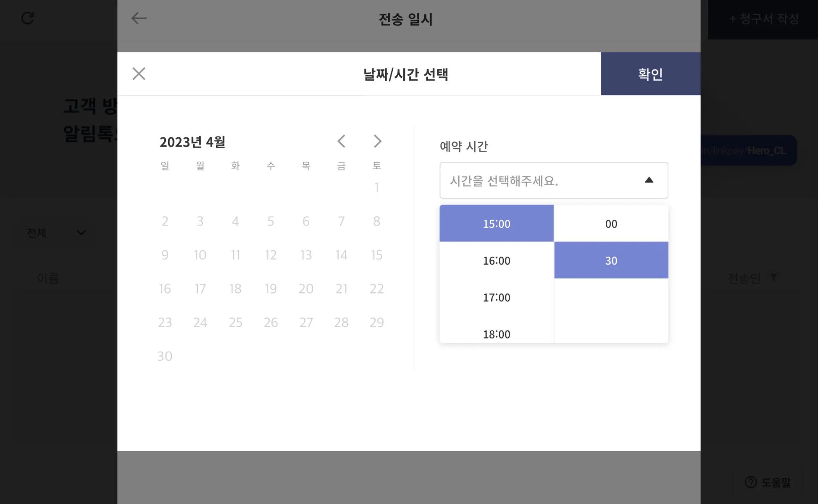Select 17:00 in the hour list

[496, 297]
